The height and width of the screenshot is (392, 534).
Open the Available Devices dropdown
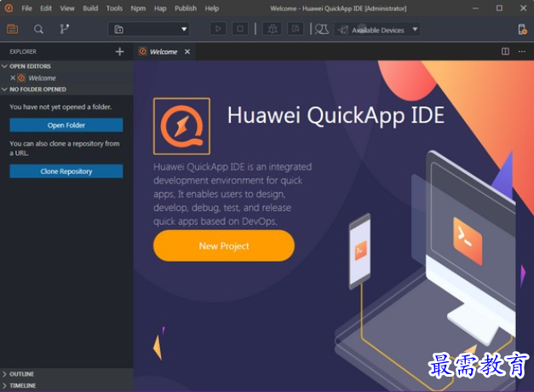click(377, 30)
